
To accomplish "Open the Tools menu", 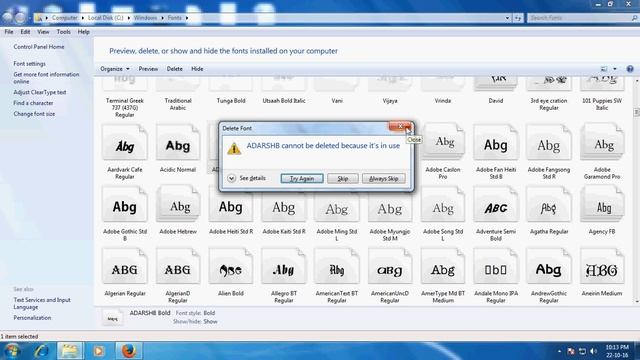I will click(x=63, y=32).
